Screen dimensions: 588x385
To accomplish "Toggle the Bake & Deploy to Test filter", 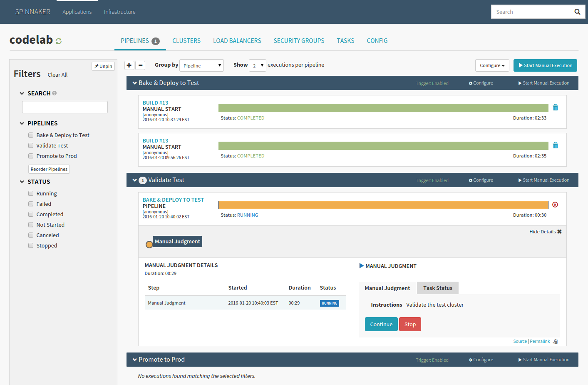I will pyautogui.click(x=31, y=135).
